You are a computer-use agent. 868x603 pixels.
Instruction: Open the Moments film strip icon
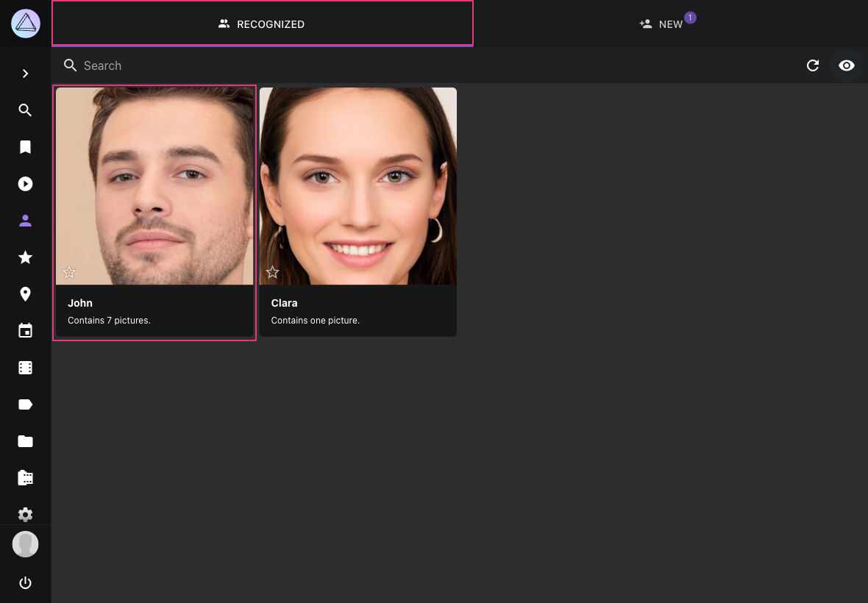tap(26, 368)
